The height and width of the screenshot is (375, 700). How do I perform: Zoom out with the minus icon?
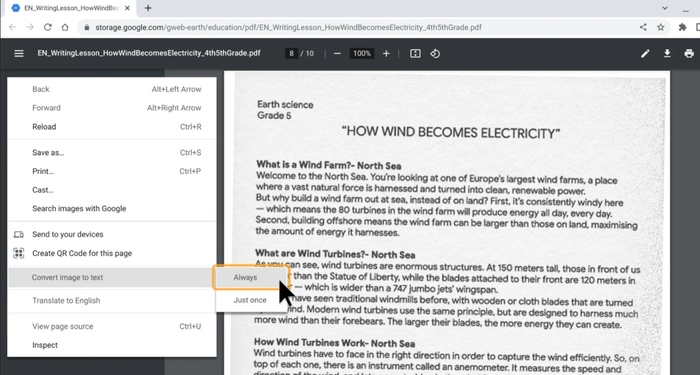tap(338, 54)
